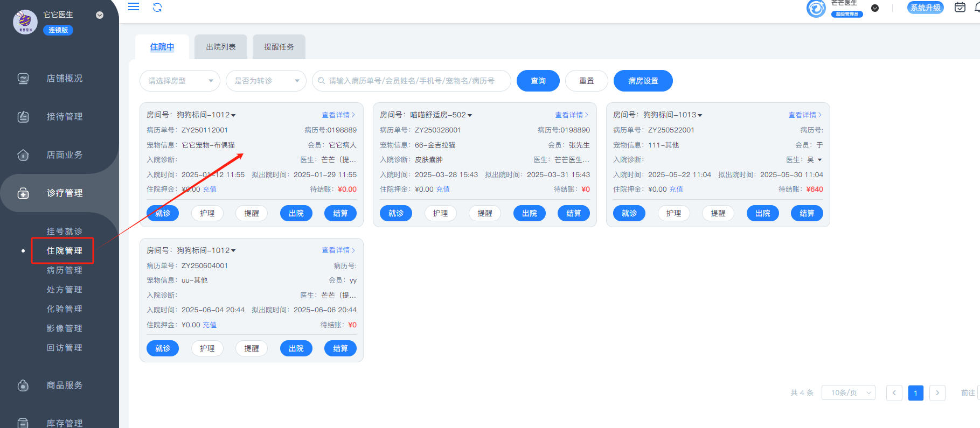Screen dimensions: 980x428
Task: Click the 店铺概况 sidebar icon
Action: 23,79
